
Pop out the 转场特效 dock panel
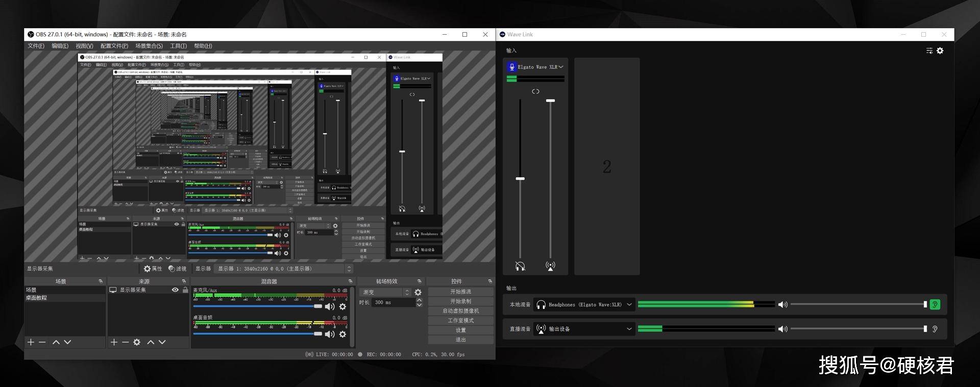(x=419, y=281)
